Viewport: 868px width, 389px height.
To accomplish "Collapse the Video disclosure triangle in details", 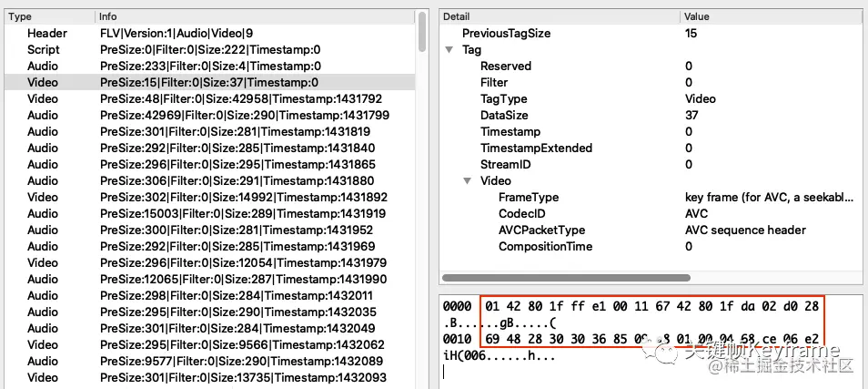I will (468, 181).
